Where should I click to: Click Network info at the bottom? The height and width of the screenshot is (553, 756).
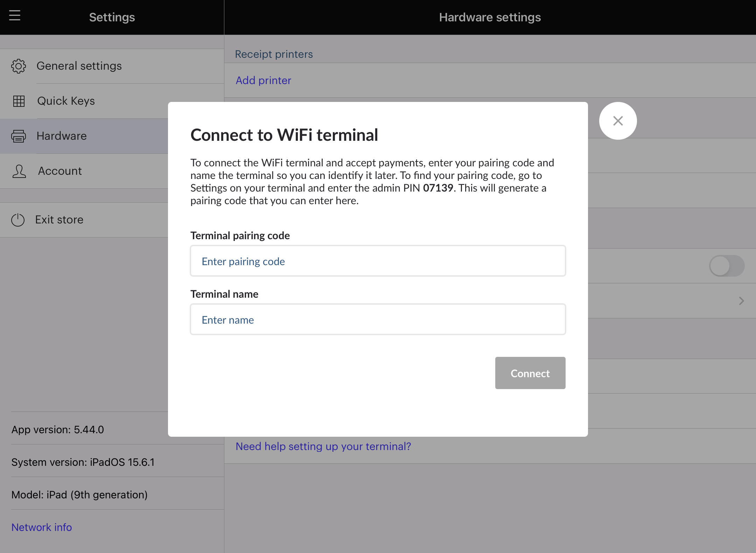[41, 527]
